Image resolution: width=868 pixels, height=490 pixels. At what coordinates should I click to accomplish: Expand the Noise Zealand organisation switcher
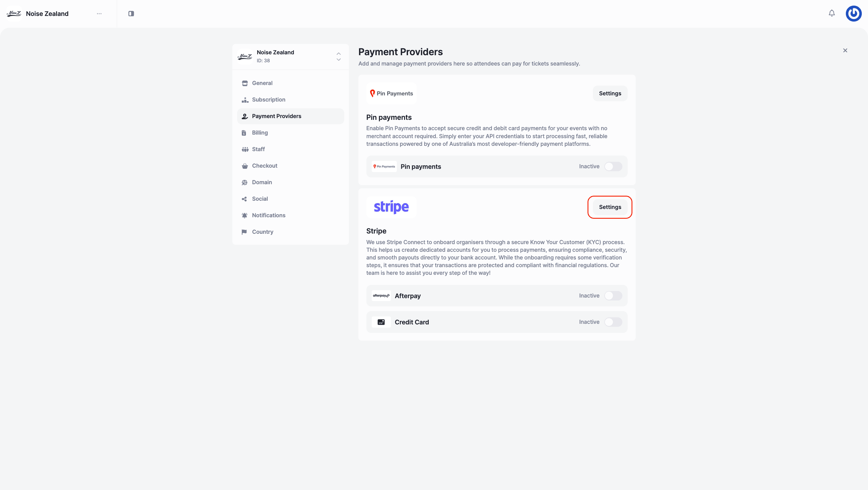[338, 57]
